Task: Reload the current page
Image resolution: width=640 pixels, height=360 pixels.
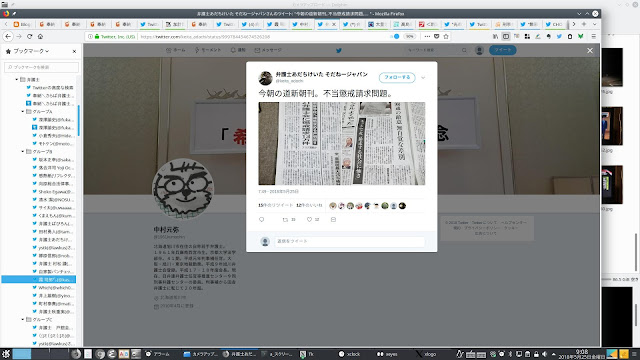Action: 29,36
